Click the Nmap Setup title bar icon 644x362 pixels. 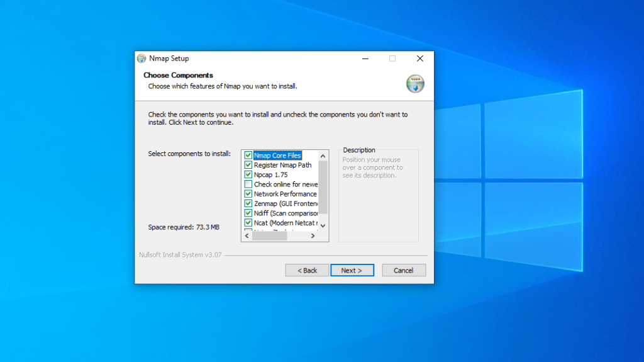click(x=142, y=59)
